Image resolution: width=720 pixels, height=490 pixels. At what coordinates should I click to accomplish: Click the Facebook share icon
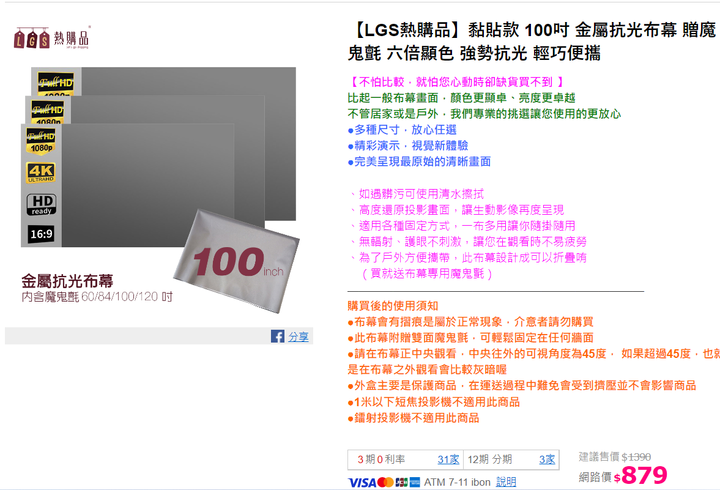[x=277, y=336]
